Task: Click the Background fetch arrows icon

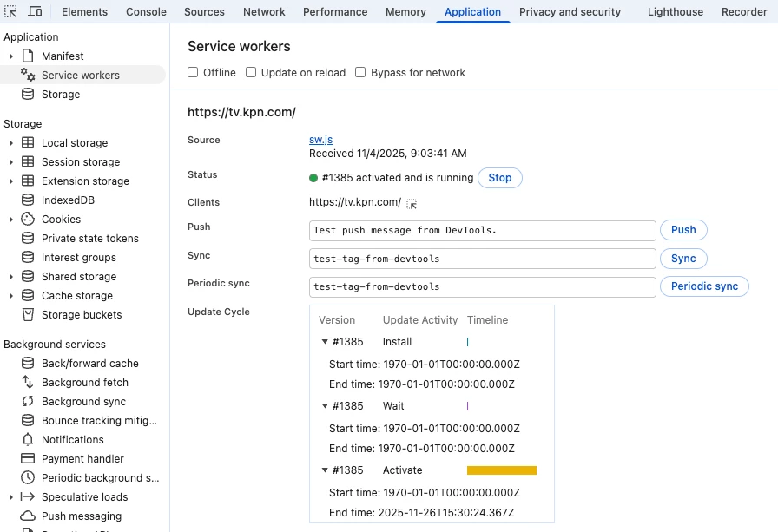Action: [27, 383]
